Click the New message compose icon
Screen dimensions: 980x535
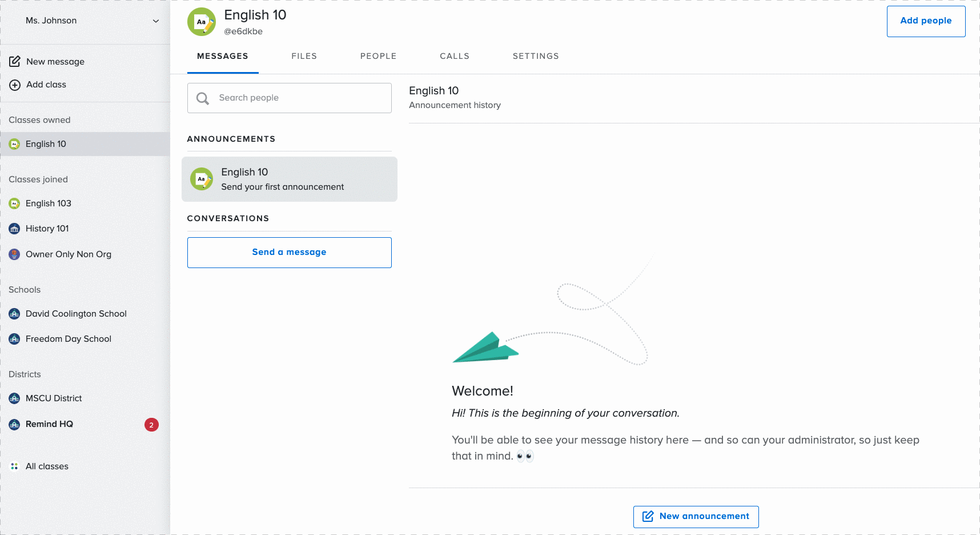pos(15,61)
